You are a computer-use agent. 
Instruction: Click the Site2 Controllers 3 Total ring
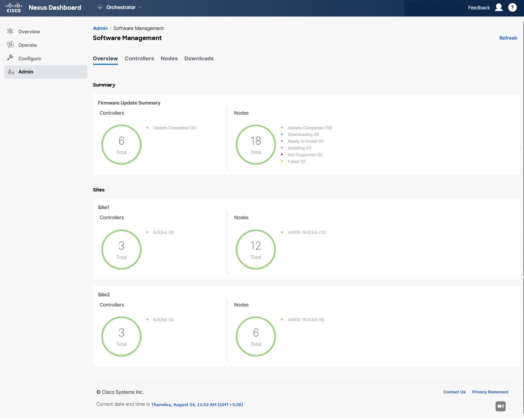click(121, 336)
